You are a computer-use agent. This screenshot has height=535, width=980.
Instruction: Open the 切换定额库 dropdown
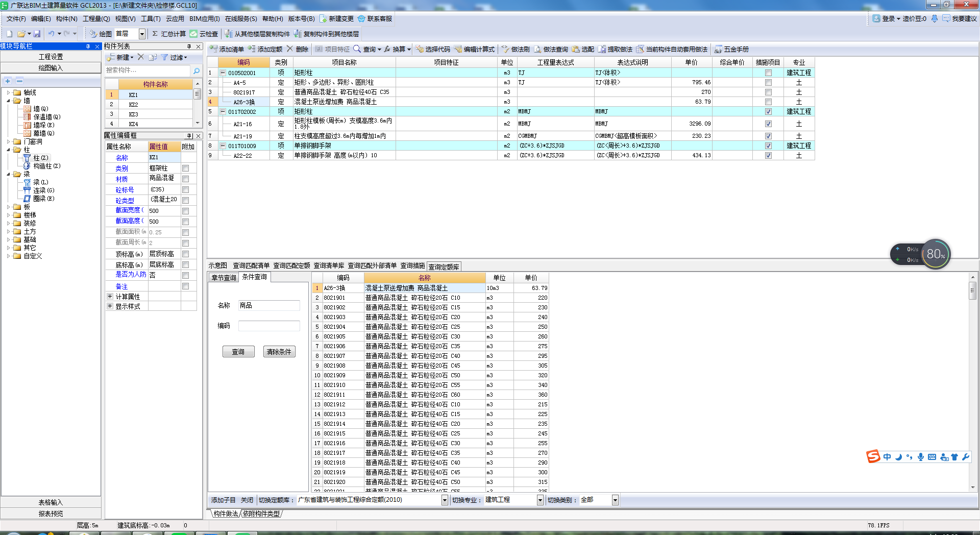(445, 500)
